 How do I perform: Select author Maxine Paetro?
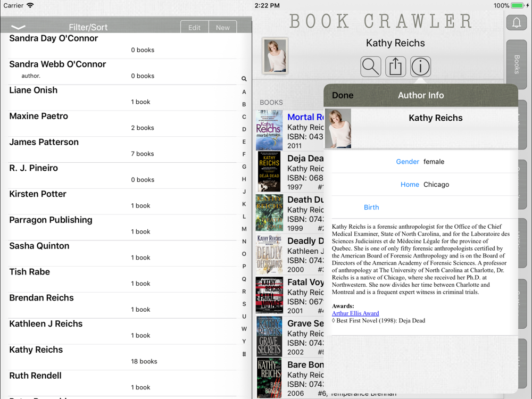(x=122, y=124)
